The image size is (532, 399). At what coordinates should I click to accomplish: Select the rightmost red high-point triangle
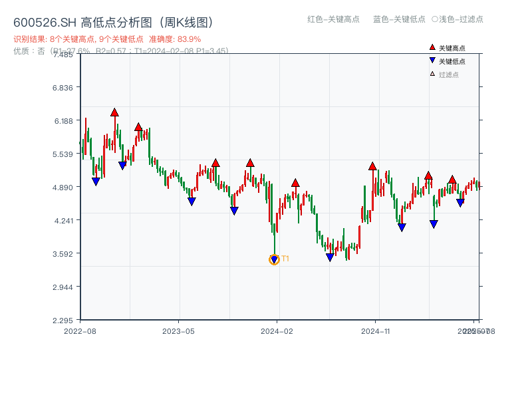coord(452,180)
